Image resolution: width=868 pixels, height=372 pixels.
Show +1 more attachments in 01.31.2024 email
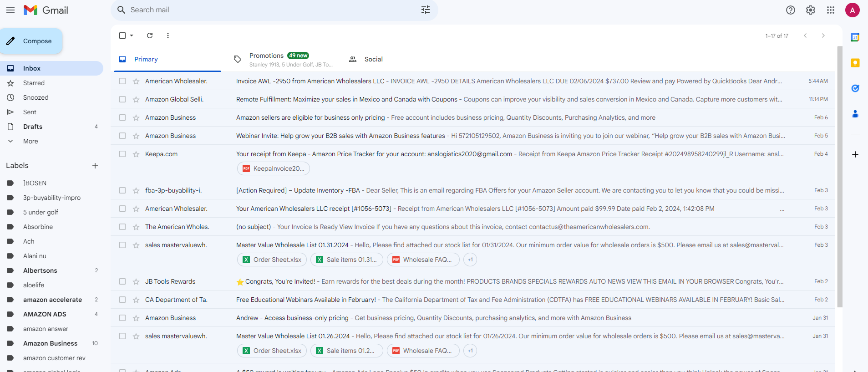(x=470, y=260)
